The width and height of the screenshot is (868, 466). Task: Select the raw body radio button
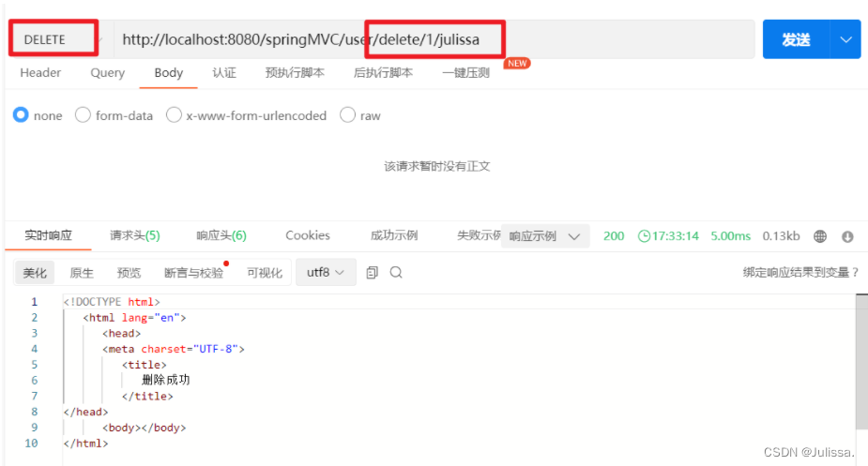347,115
